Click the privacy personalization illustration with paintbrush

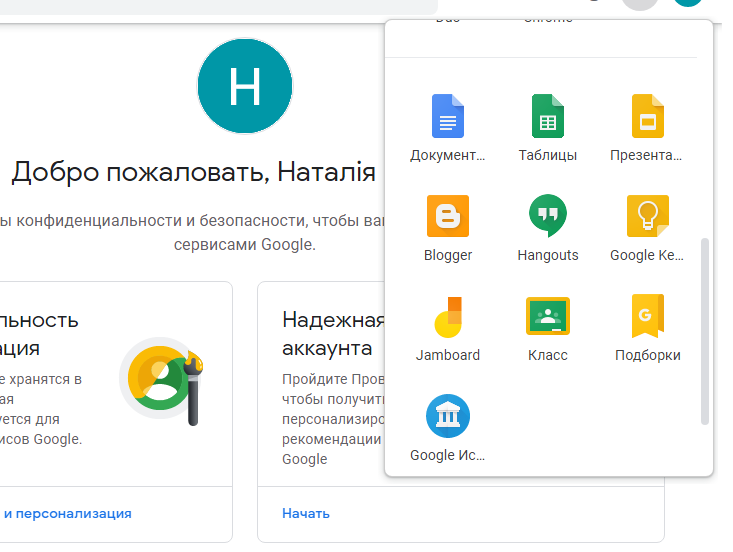point(161,380)
